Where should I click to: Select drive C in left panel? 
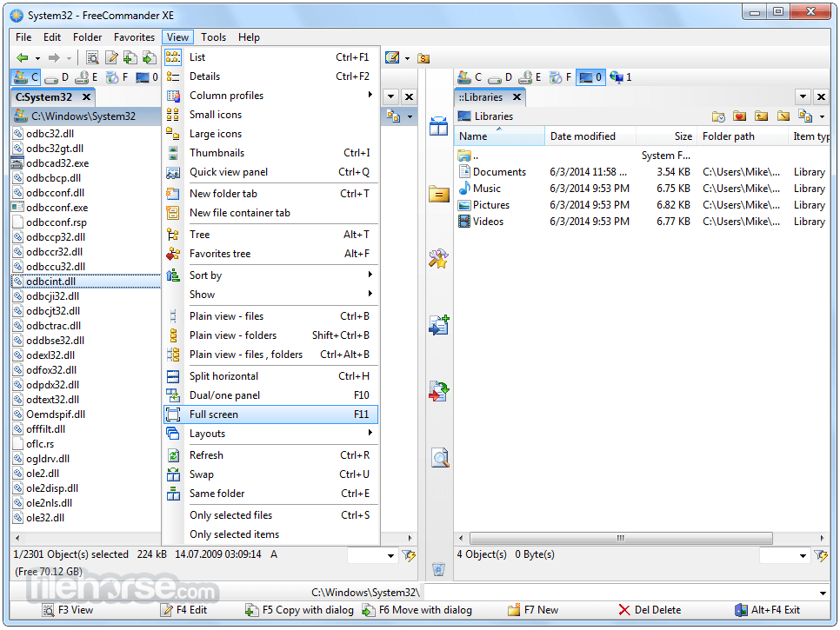point(26,77)
